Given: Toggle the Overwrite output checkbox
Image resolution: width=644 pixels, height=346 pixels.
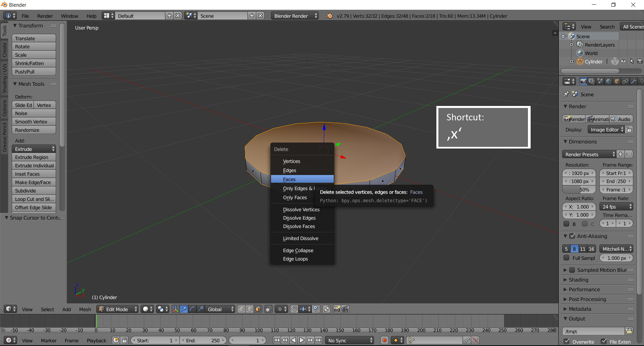Looking at the screenshot, I should tap(567, 341).
